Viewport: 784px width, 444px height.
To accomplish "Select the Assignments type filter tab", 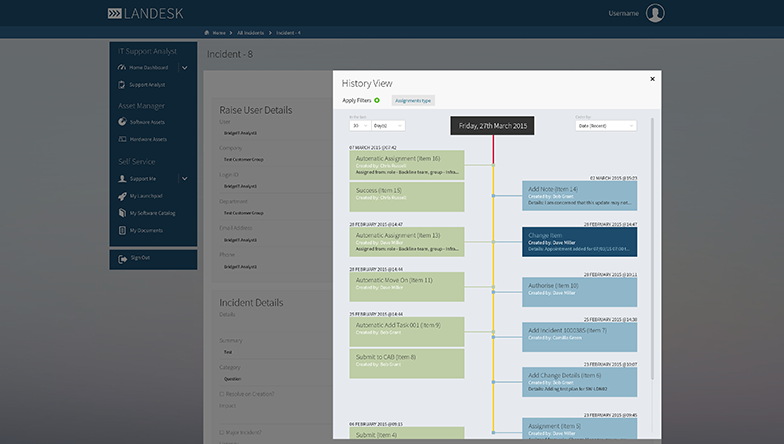I will click(x=413, y=101).
